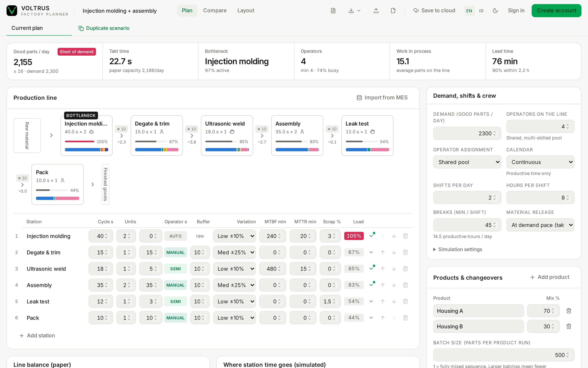Click the Voltrus logo icon
The height and width of the screenshot is (368, 588).
coord(12,11)
